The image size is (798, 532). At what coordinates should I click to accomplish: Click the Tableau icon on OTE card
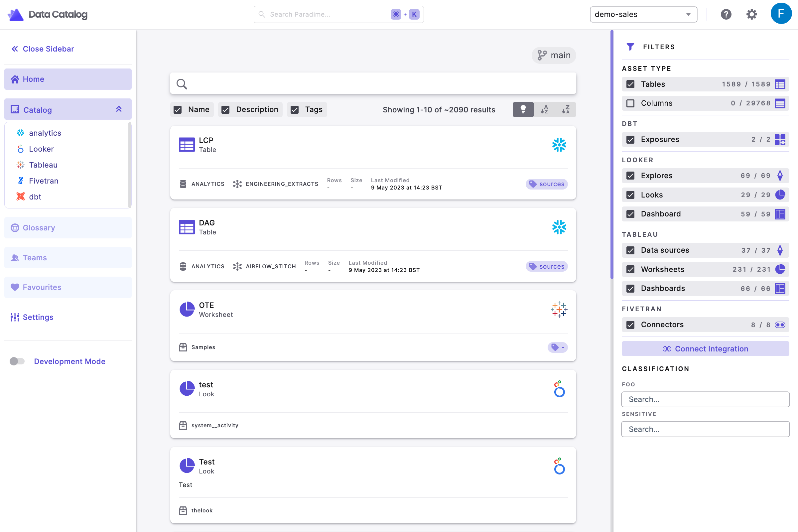tap(559, 310)
